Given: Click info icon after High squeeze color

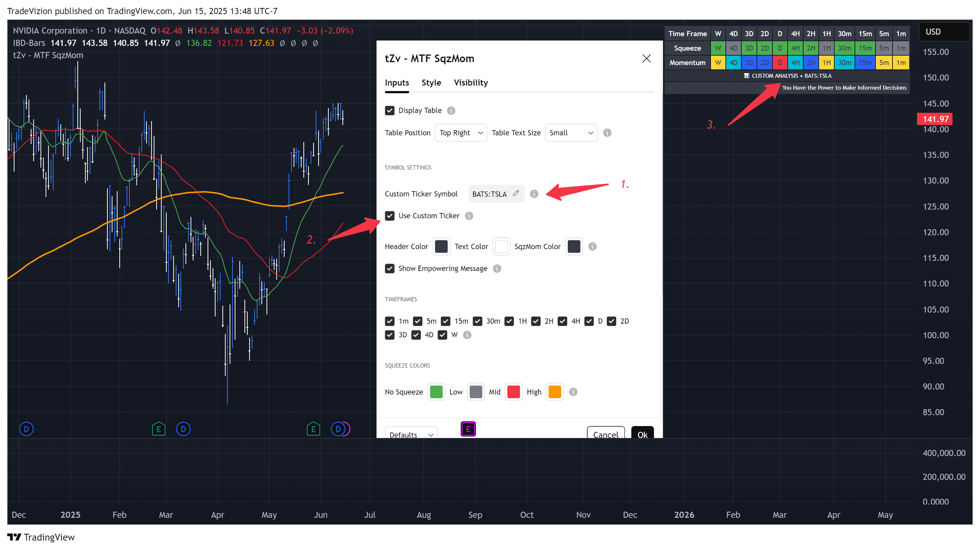Looking at the screenshot, I should pos(573,392).
